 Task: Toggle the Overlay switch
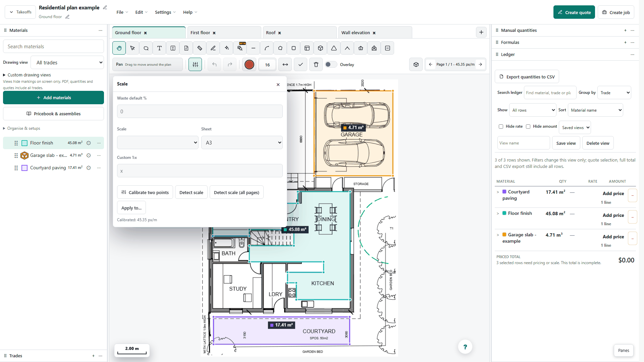[x=331, y=65]
